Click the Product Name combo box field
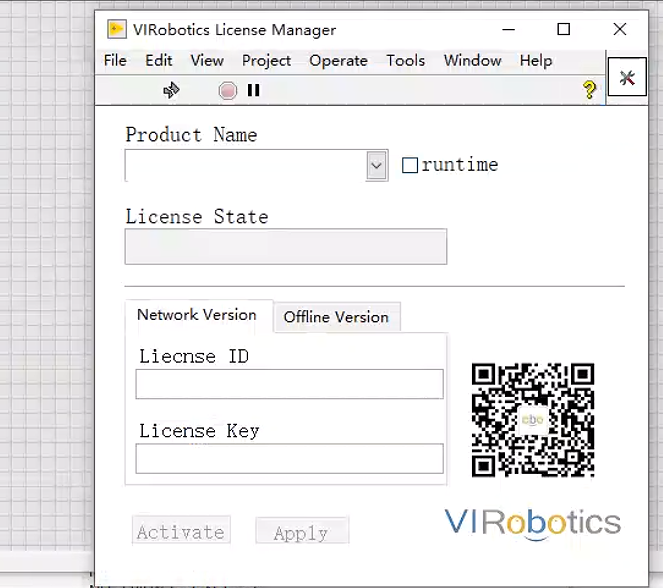Screen dimensions: 663x588 (245, 165)
